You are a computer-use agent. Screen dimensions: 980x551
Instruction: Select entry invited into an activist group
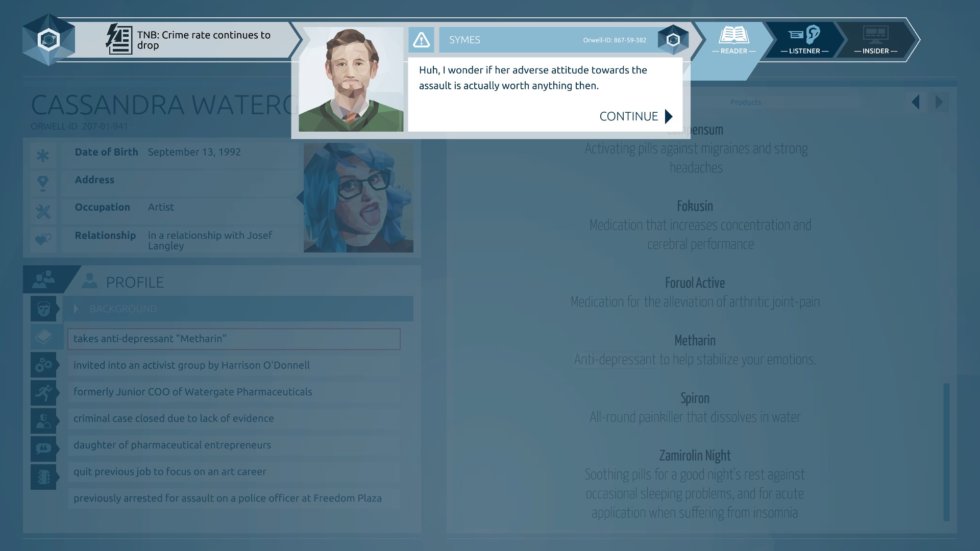(234, 365)
